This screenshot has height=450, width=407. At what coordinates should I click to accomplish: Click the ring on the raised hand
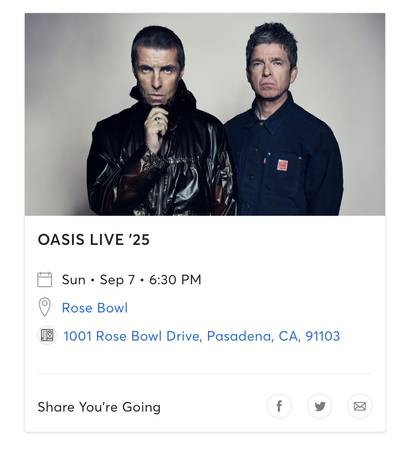click(157, 119)
